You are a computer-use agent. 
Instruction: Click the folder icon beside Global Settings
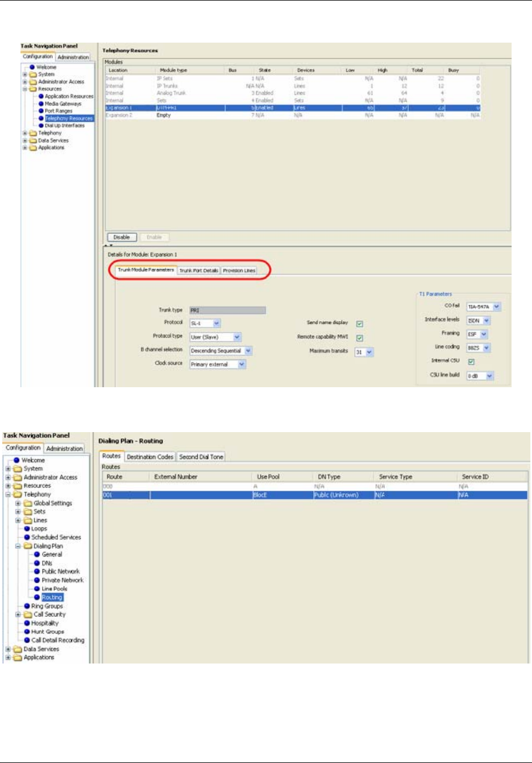pos(28,503)
